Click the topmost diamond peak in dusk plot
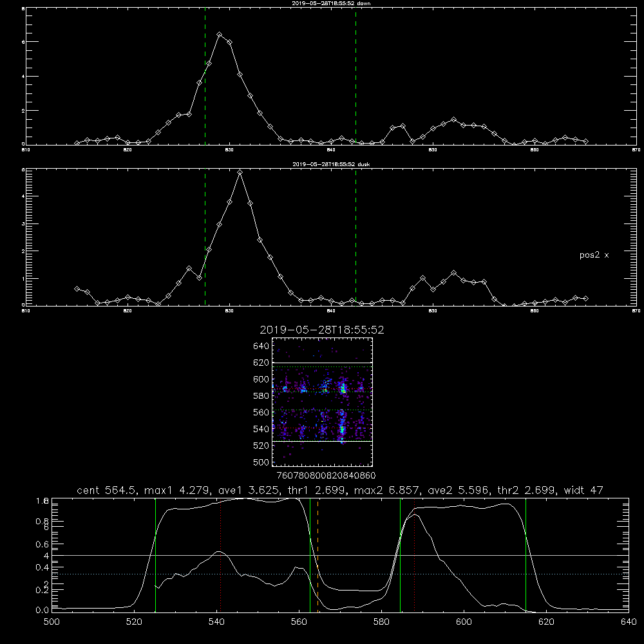 tap(240, 173)
